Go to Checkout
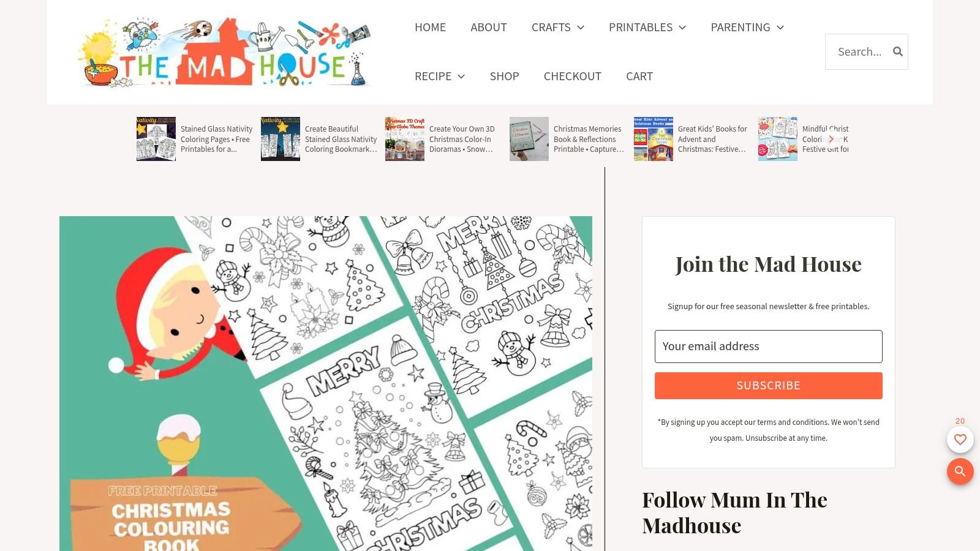 (x=573, y=77)
